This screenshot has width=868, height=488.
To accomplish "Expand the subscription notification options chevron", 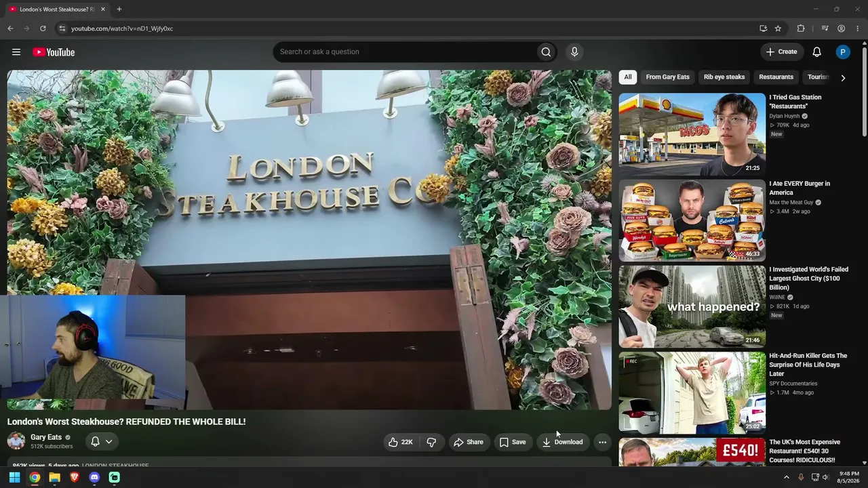I will (x=108, y=442).
